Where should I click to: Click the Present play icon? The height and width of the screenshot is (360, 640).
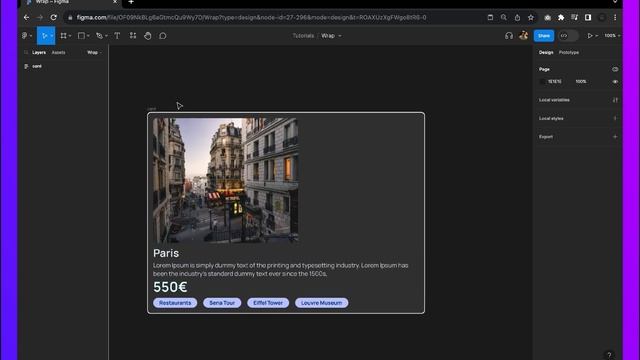[590, 36]
